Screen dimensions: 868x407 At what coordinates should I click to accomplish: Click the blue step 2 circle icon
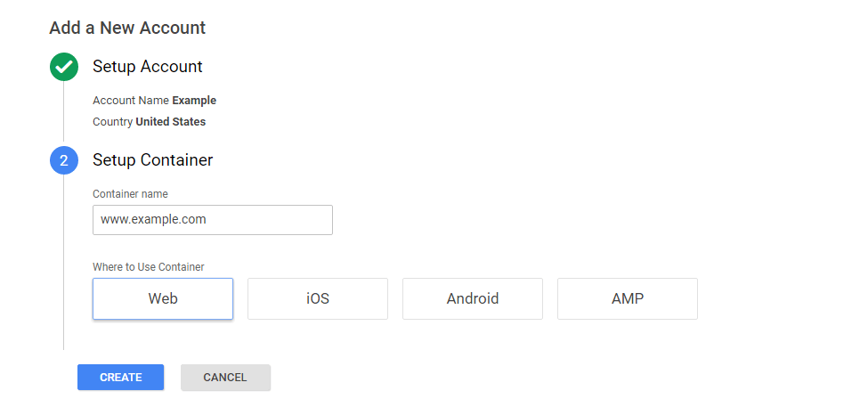click(x=64, y=160)
